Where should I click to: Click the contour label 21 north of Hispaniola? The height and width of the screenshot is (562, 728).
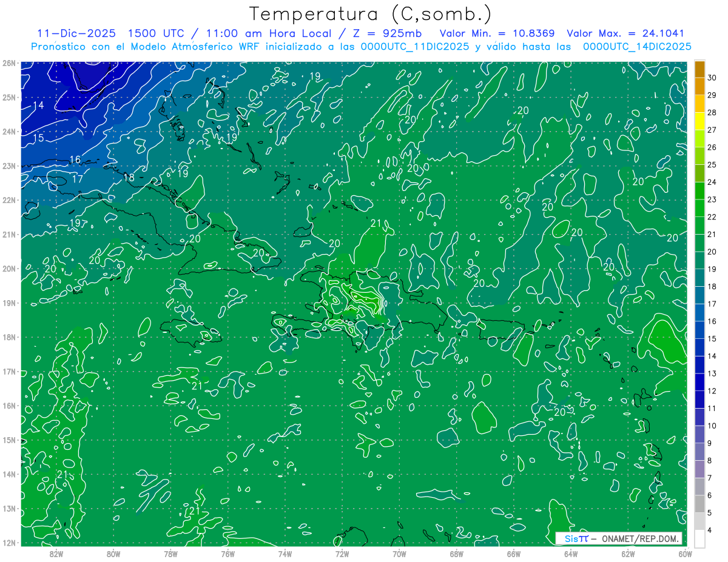[376, 223]
